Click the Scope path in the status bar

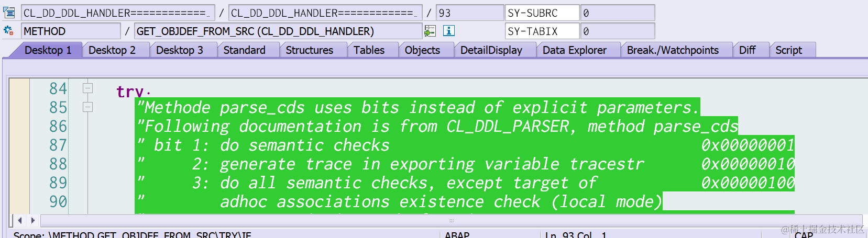click(x=133, y=235)
